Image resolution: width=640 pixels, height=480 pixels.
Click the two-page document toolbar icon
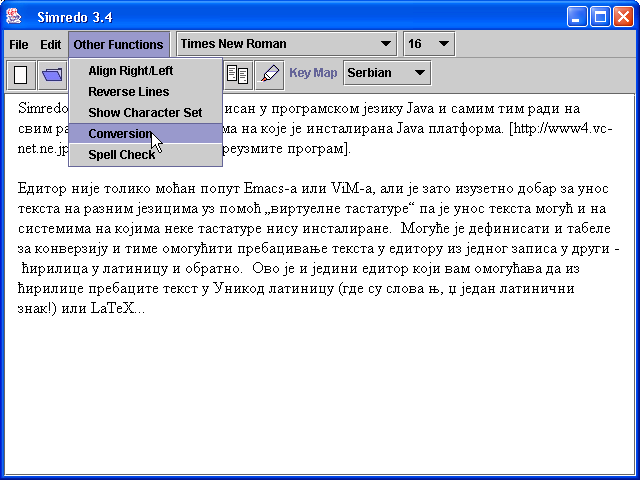pyautogui.click(x=238, y=74)
